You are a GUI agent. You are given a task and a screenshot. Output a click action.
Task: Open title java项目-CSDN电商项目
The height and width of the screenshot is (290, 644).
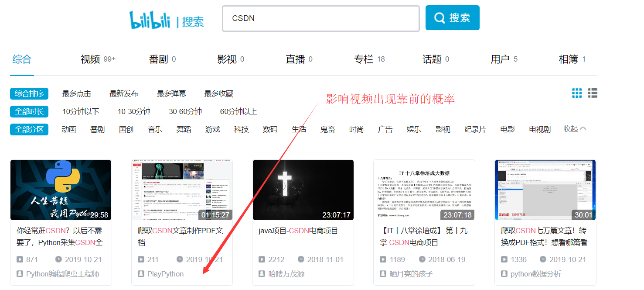pyautogui.click(x=299, y=231)
